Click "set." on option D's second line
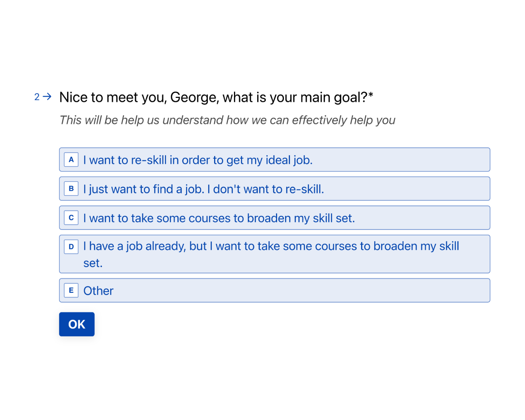The image size is (525, 420). [x=93, y=263]
